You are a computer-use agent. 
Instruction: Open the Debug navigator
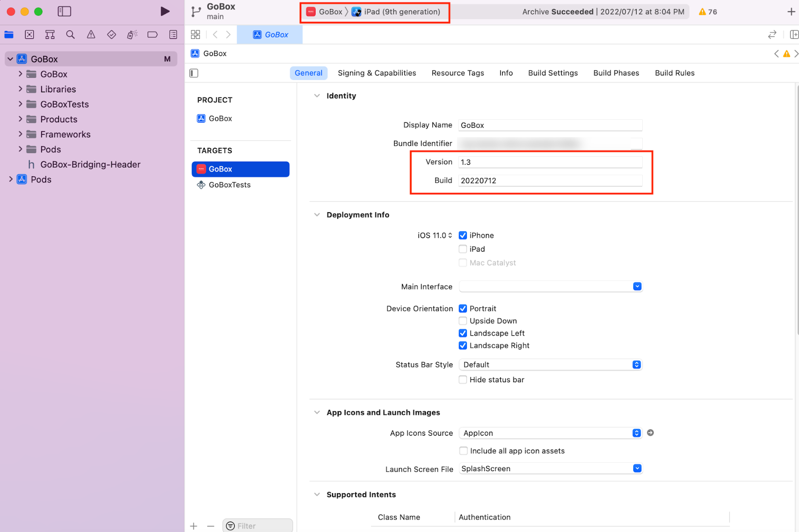[x=132, y=34]
